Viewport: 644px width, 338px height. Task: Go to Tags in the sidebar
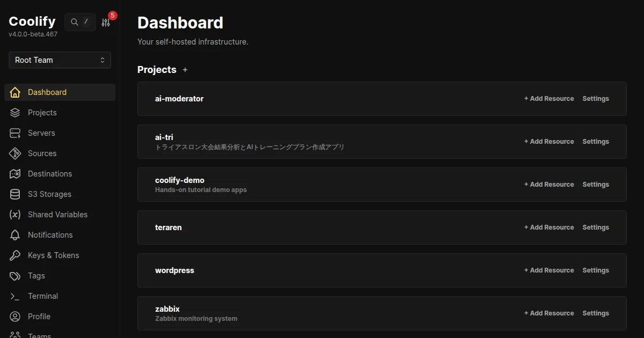36,276
